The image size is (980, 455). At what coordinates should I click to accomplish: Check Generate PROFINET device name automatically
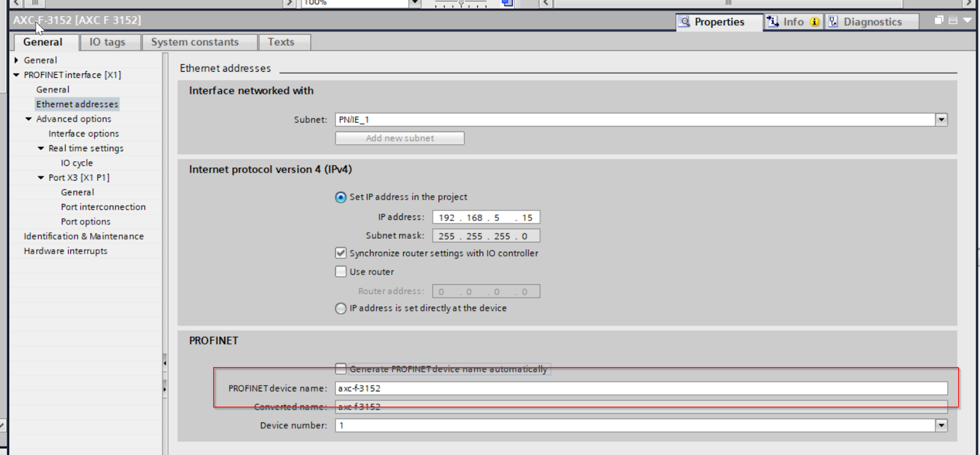point(341,369)
